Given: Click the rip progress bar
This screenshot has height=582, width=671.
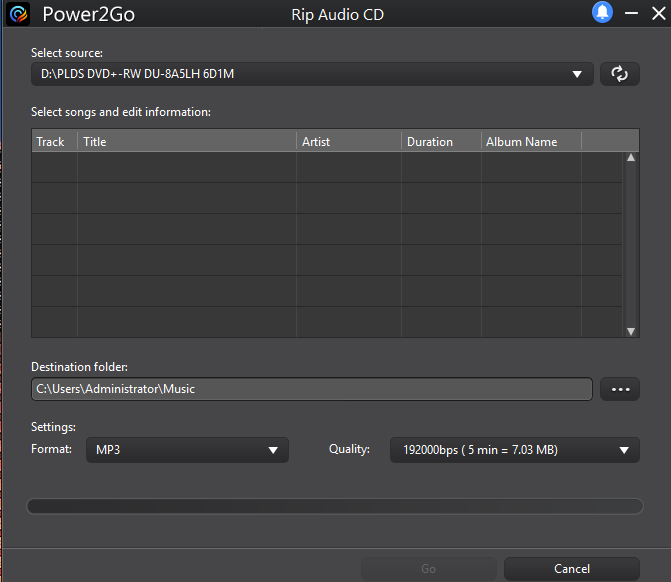Looking at the screenshot, I should 335,506.
